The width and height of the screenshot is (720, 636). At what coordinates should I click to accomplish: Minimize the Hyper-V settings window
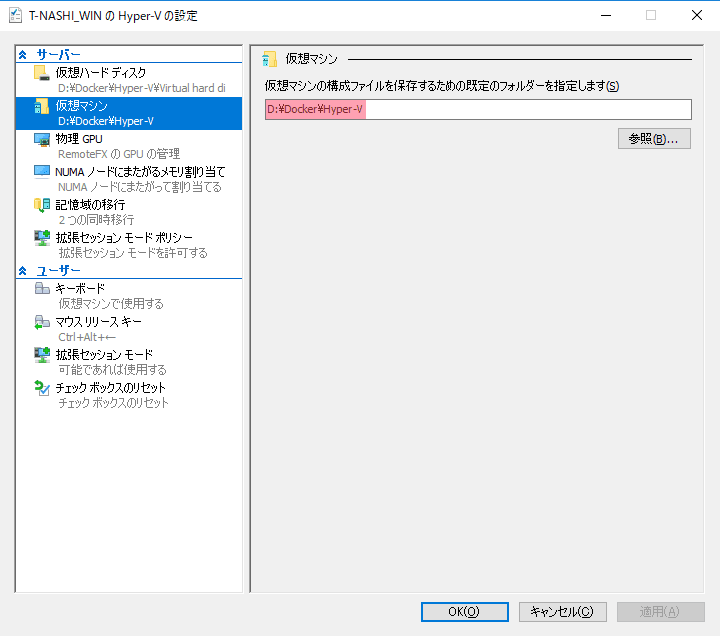tap(606, 15)
